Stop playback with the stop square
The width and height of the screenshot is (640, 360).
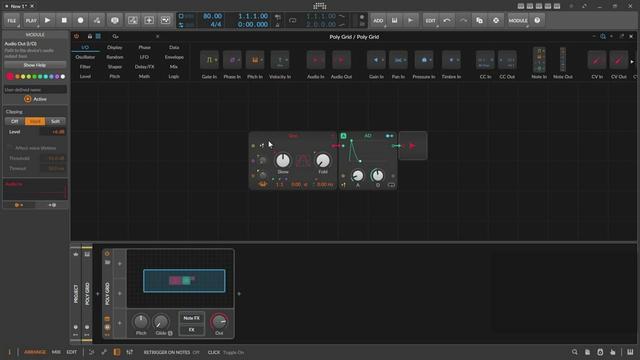(64, 20)
